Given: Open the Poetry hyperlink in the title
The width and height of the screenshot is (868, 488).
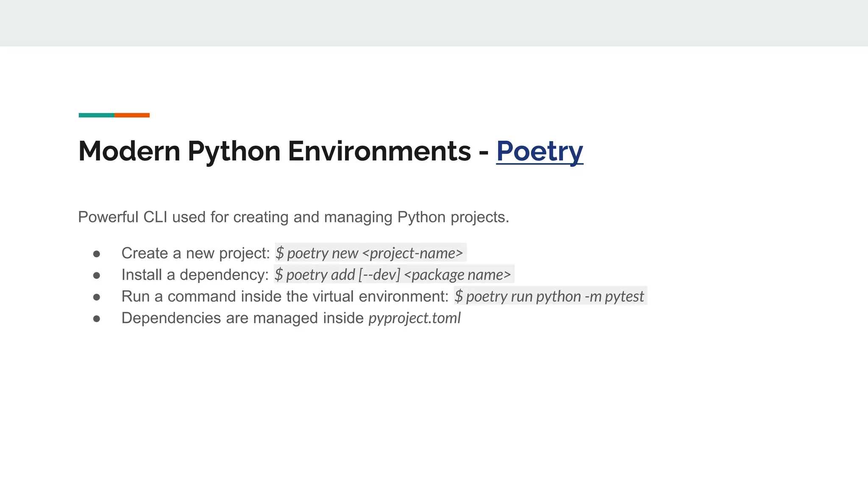Looking at the screenshot, I should click(540, 151).
